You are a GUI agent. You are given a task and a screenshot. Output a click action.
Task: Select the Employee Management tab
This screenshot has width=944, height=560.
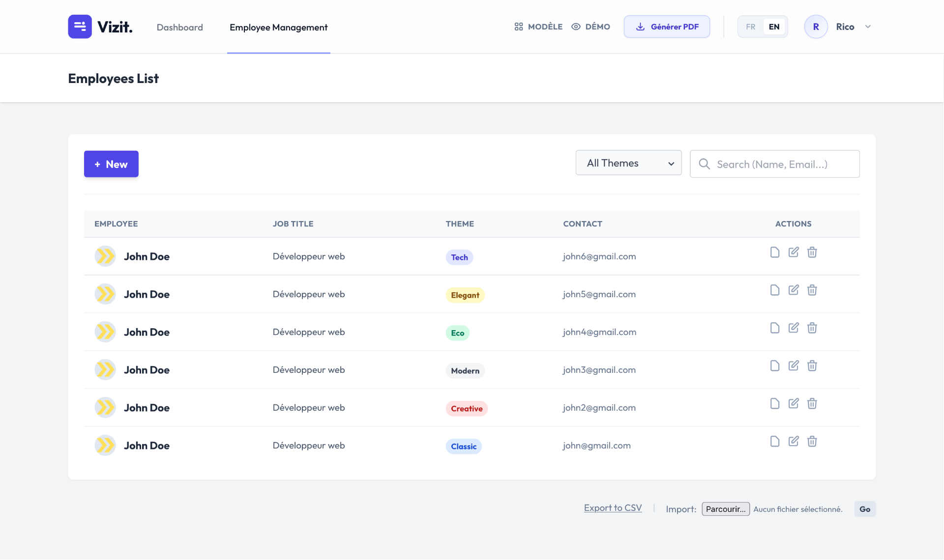pos(278,28)
